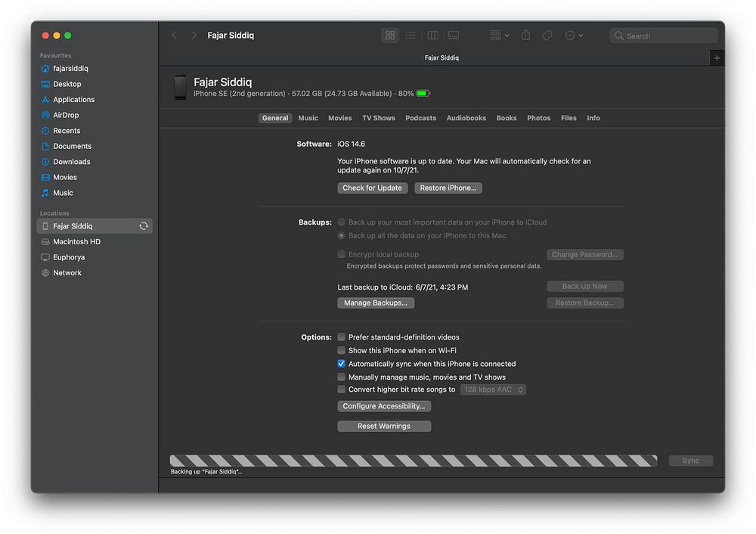Open Downloads in the sidebar
The height and width of the screenshot is (534, 756).
point(94,162)
